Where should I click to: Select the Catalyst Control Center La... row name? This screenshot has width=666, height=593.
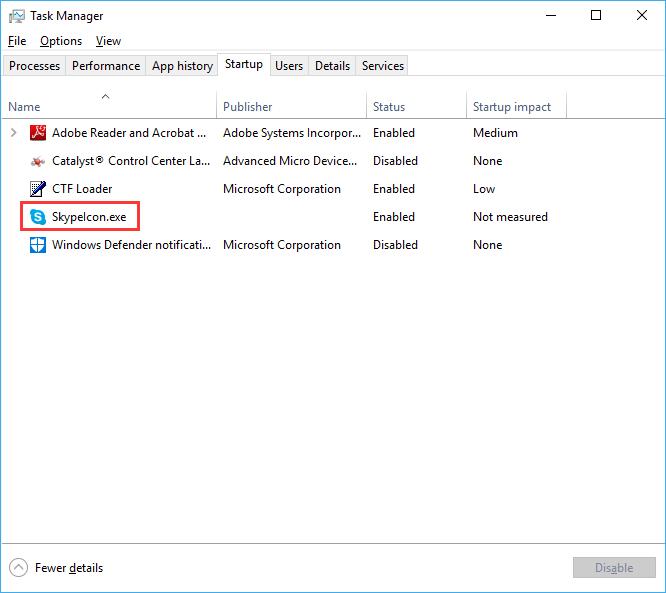click(131, 161)
